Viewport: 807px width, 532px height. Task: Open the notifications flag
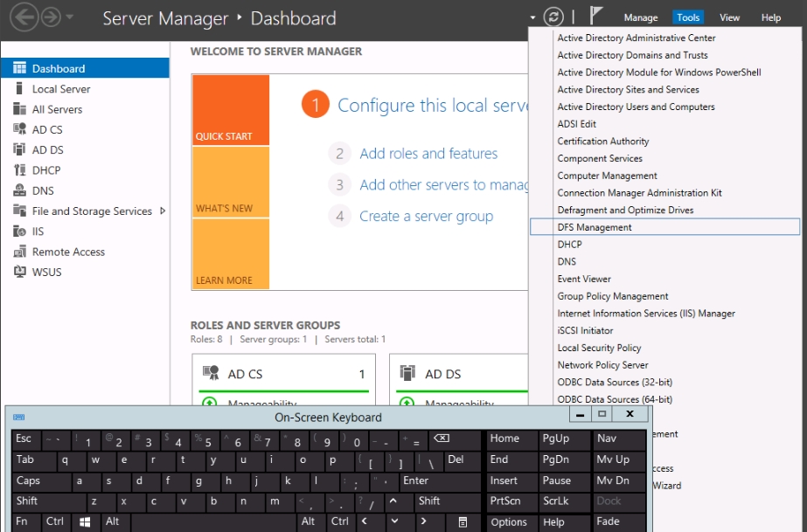[595, 16]
